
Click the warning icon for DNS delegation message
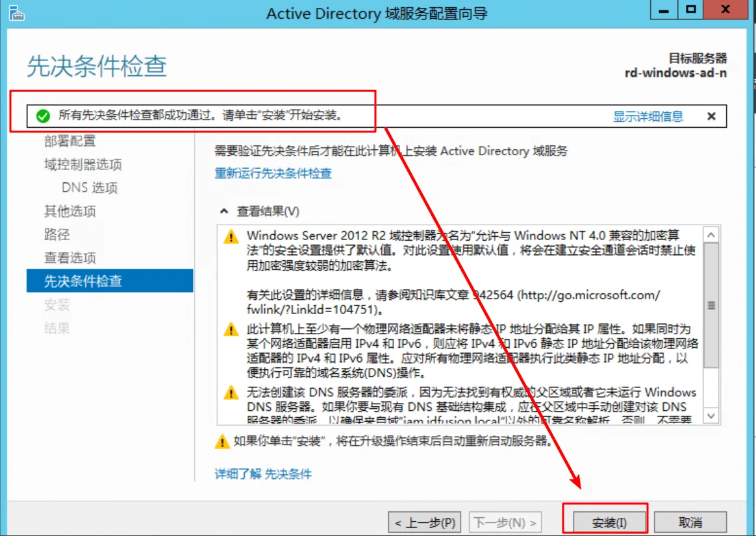click(231, 393)
